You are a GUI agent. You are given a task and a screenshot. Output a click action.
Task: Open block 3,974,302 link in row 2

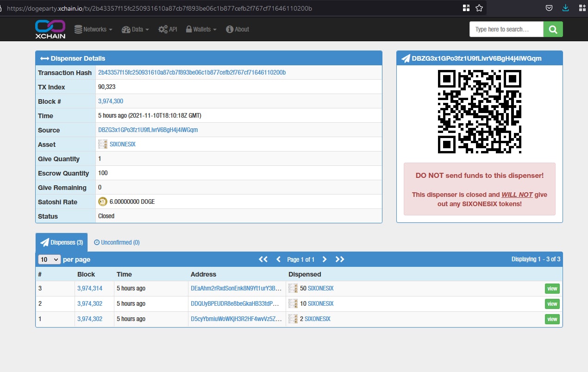coord(90,304)
